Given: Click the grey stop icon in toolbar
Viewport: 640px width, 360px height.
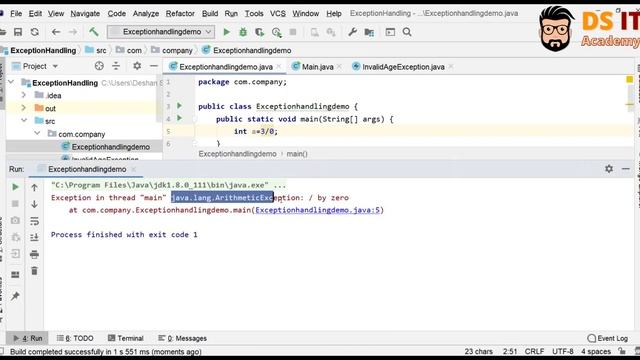Looking at the screenshot, I should [x=293, y=32].
